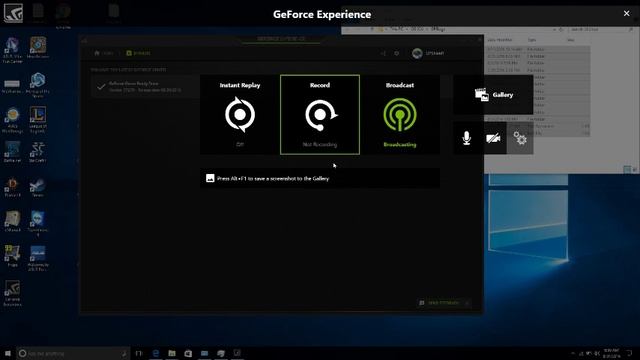The height and width of the screenshot is (360, 640).
Task: Open Task View from the taskbar
Action: 139,353
